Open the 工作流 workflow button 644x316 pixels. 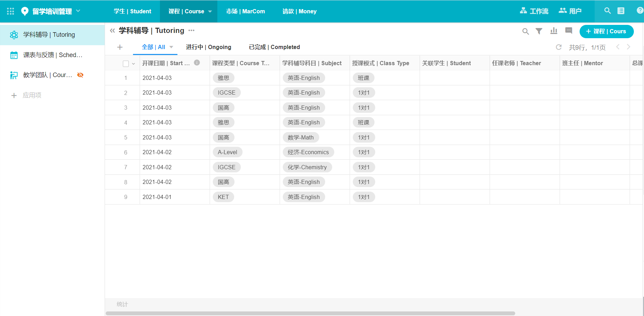[534, 11]
